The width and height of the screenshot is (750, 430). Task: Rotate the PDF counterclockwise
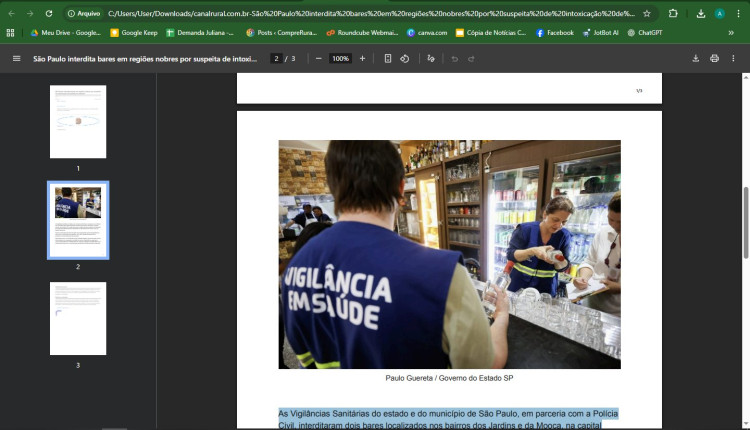pyautogui.click(x=405, y=59)
